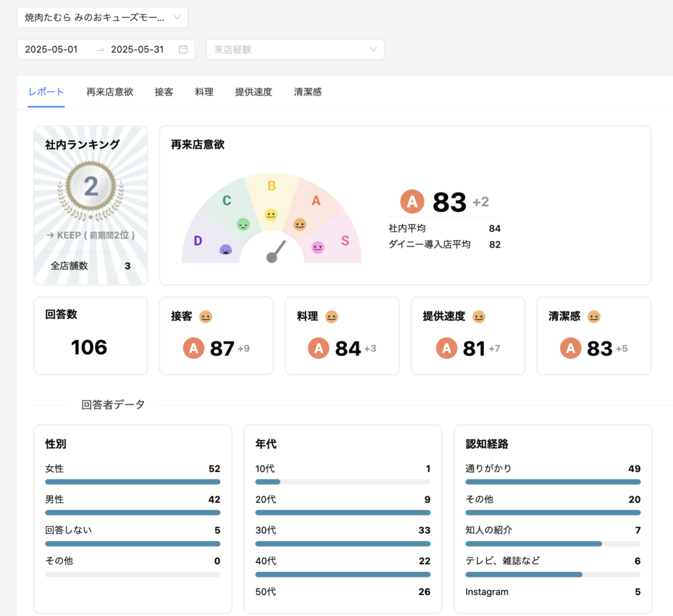Click the silver rank 2 medal badge
The height and width of the screenshot is (616, 673).
pyautogui.click(x=91, y=187)
